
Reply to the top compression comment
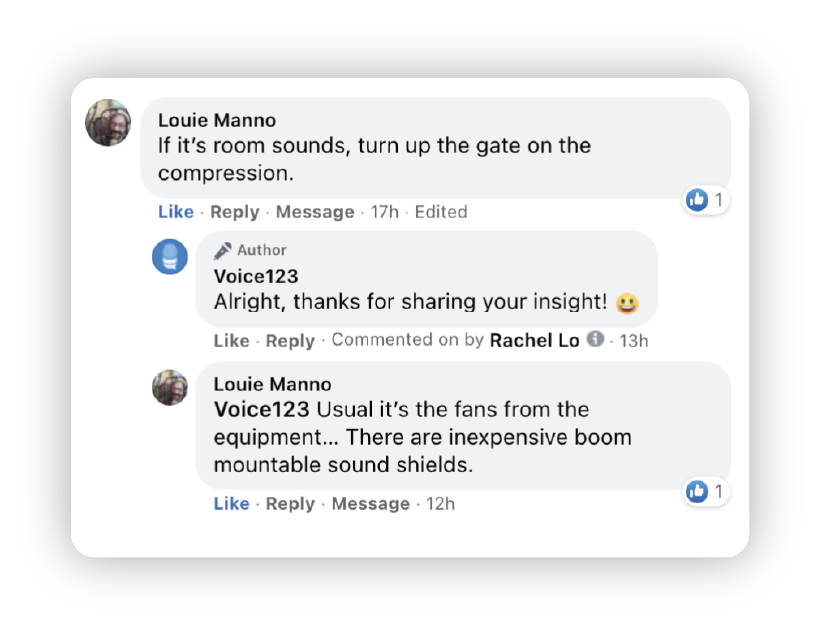[x=234, y=212]
